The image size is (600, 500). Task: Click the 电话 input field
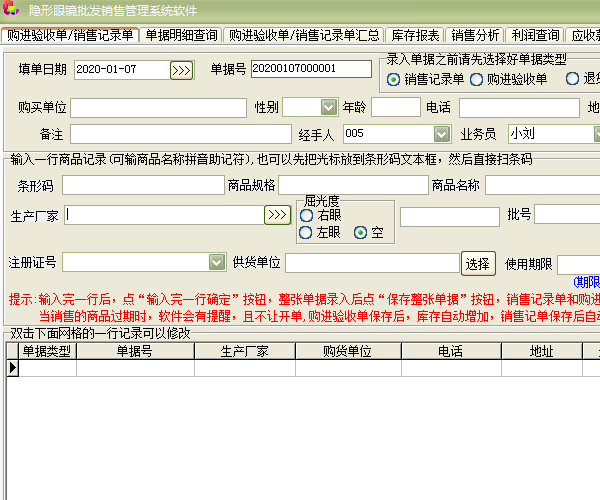(x=519, y=108)
